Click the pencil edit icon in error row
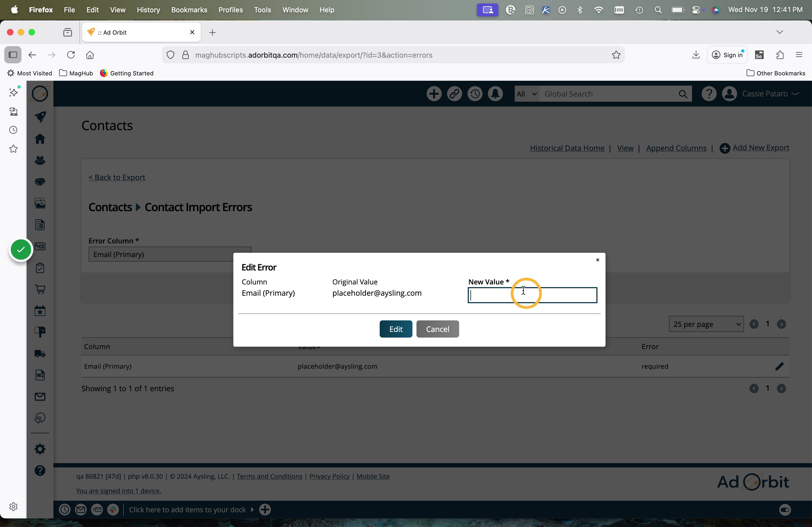812x527 pixels. (779, 366)
